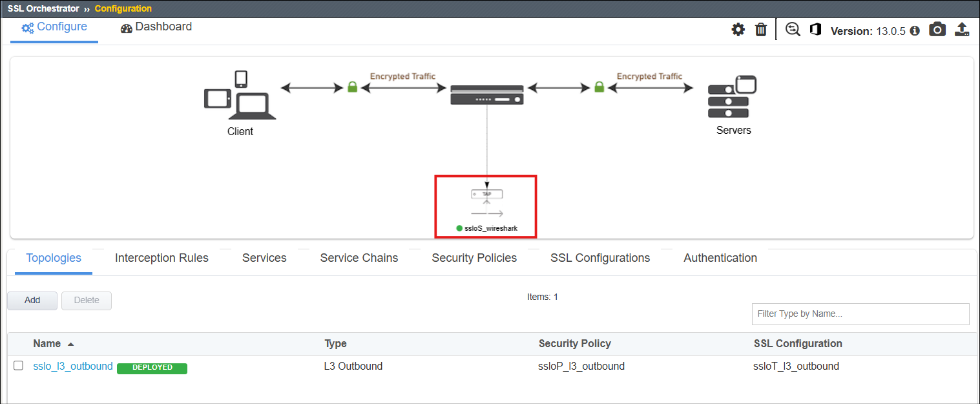Click the Client devices icon
The height and width of the screenshot is (404, 980).
coord(240,95)
